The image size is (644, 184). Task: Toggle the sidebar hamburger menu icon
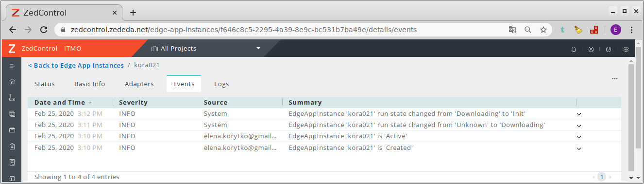(12, 66)
